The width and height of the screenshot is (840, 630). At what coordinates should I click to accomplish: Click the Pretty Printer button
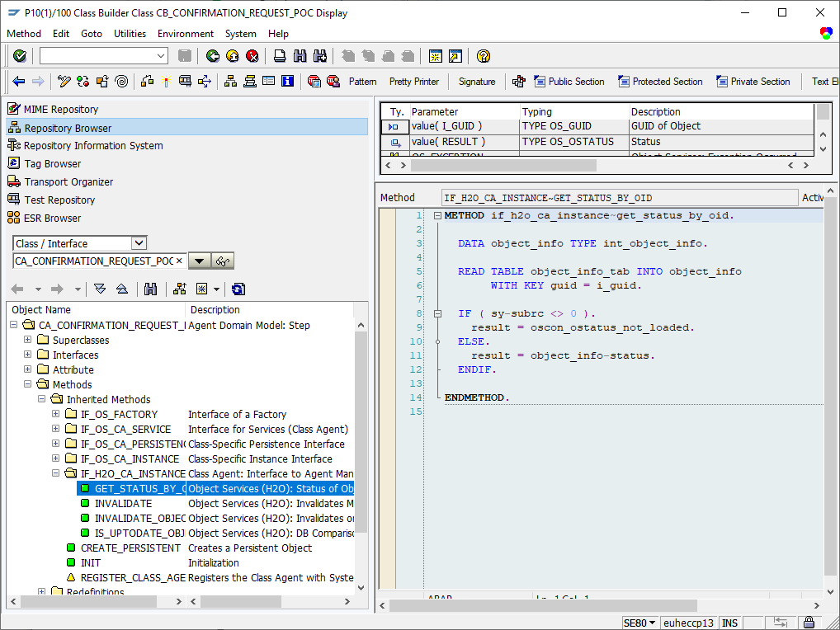[x=414, y=82]
